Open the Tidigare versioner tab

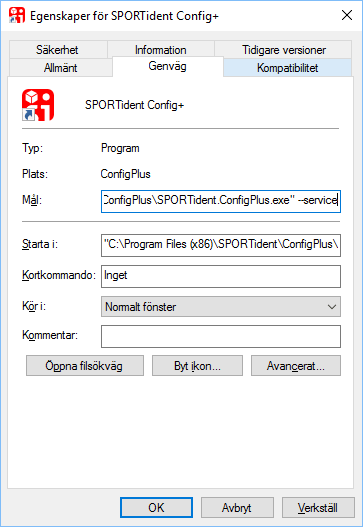pyautogui.click(x=284, y=50)
